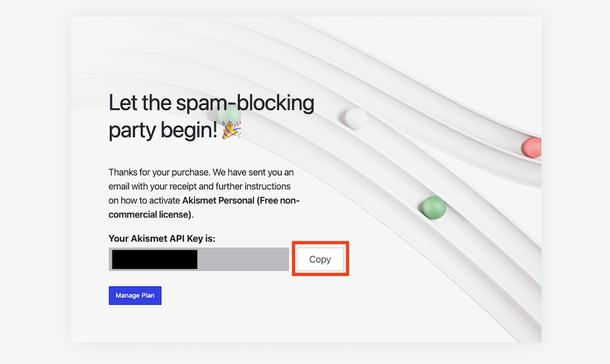The width and height of the screenshot is (610, 364).
Task: Click the empty gray part of the API key field
Action: [243, 259]
